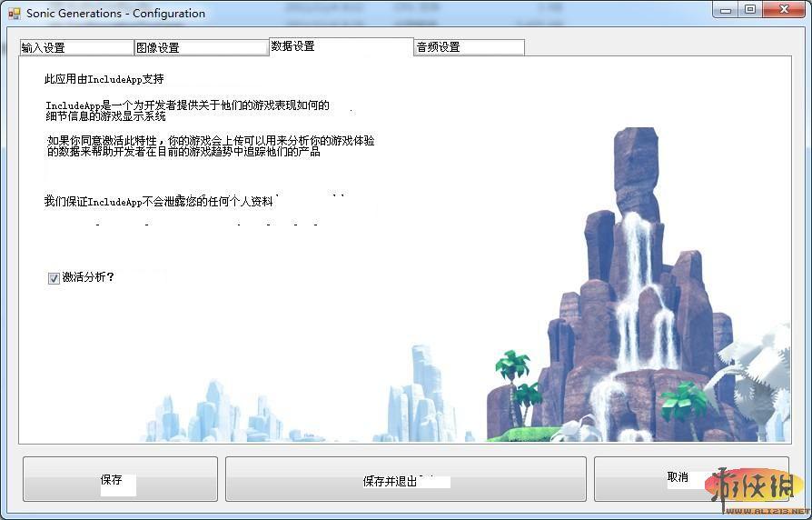Click the line 我们保证IncludeApp不会泄露您的任何个人资料
This screenshot has height=520, width=812.
click(158, 201)
